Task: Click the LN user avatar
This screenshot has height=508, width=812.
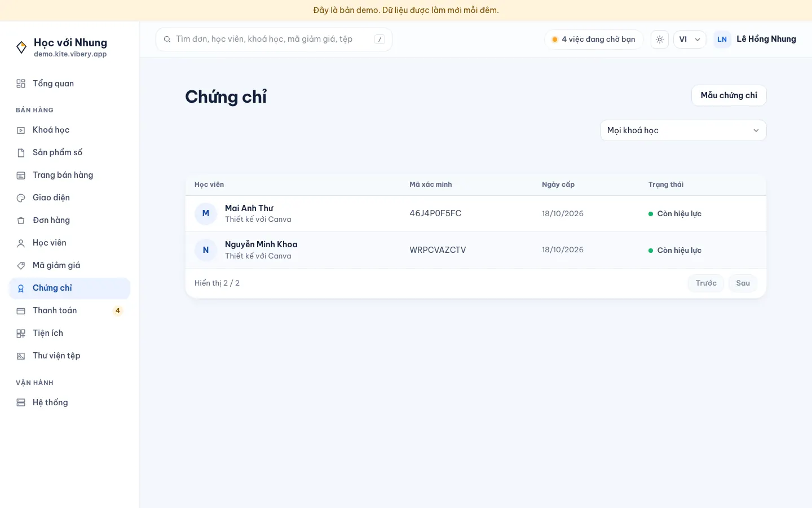Action: (722, 39)
